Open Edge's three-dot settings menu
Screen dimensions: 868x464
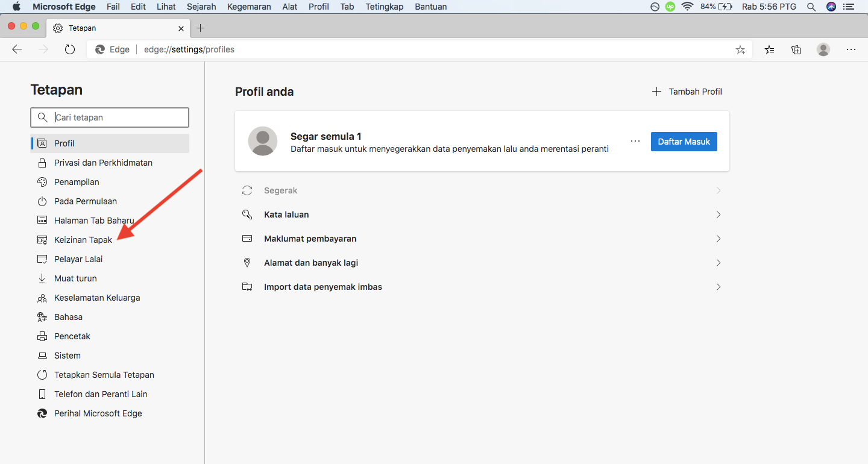click(x=851, y=49)
